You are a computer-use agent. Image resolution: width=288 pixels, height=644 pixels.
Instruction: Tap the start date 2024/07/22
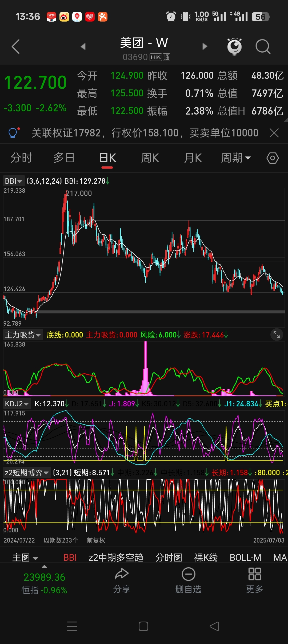pyautogui.click(x=19, y=540)
